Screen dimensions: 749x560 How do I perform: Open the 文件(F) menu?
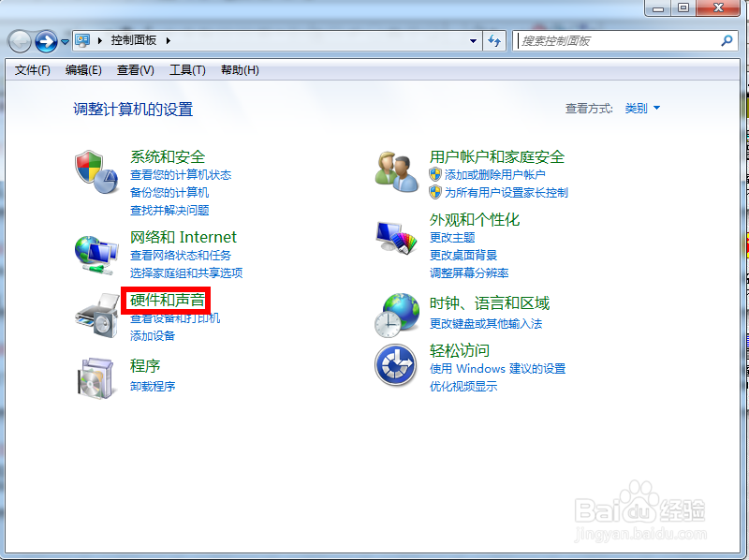tap(33, 70)
